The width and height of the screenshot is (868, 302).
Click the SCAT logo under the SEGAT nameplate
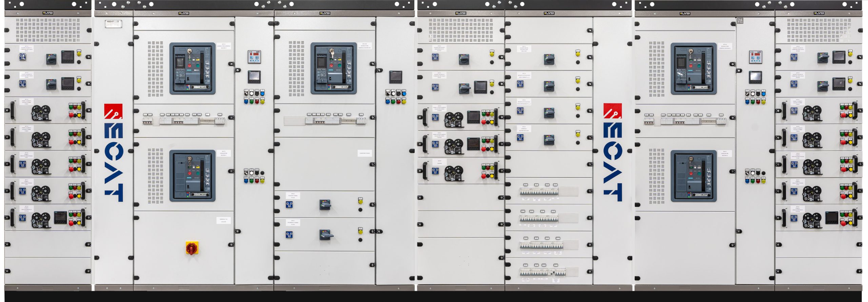point(114,153)
